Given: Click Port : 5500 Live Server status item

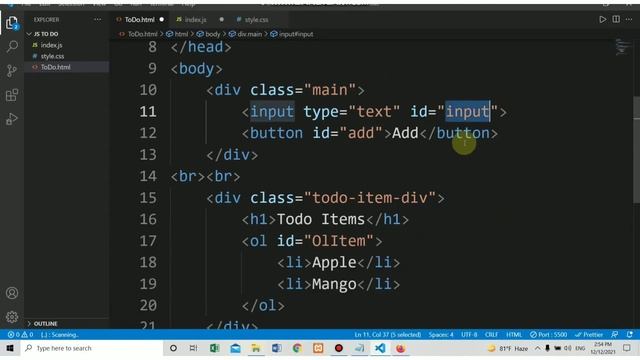Looking at the screenshot, I should pos(548,335).
